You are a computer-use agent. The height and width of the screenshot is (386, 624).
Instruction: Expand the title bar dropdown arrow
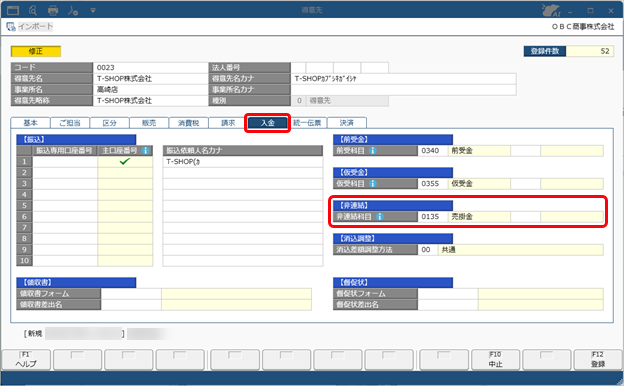coord(93,10)
